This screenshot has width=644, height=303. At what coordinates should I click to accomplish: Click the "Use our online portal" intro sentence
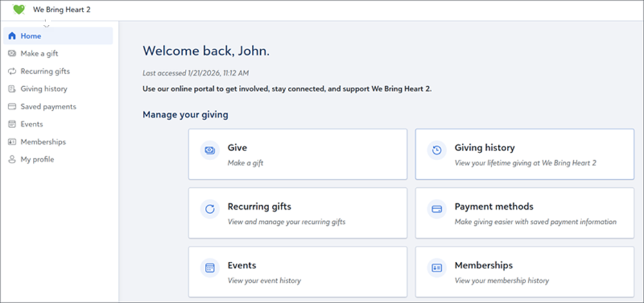(287, 89)
